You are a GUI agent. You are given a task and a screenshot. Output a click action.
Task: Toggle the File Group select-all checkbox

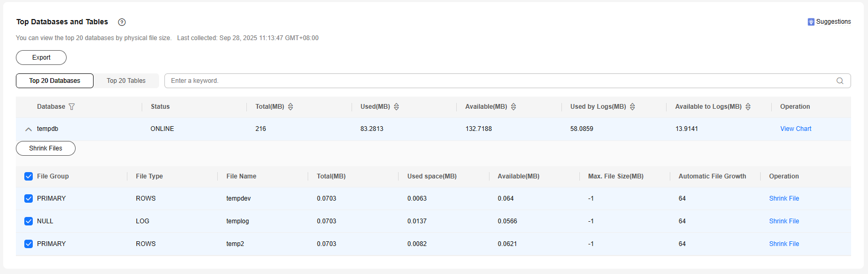(29, 176)
